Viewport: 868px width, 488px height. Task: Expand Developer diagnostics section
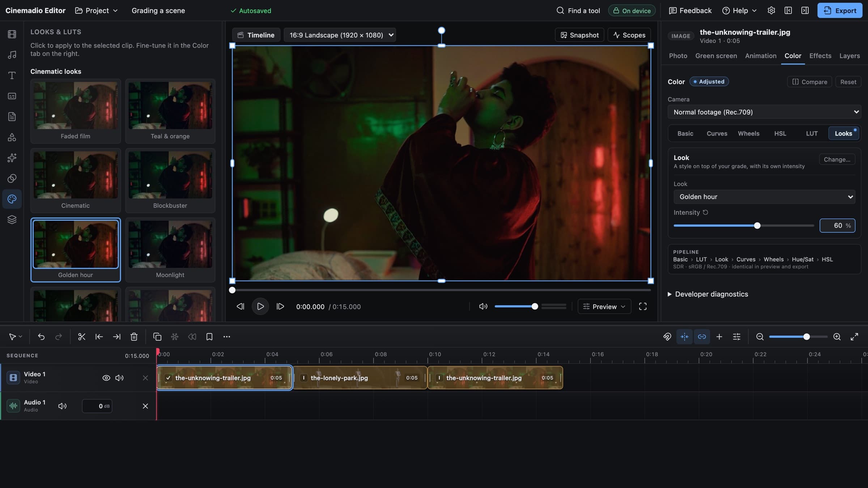[x=708, y=294]
